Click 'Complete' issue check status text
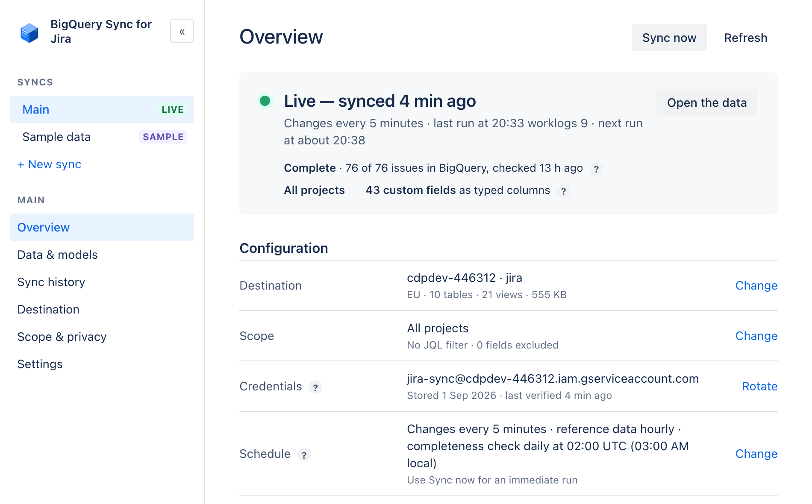 coord(310,168)
